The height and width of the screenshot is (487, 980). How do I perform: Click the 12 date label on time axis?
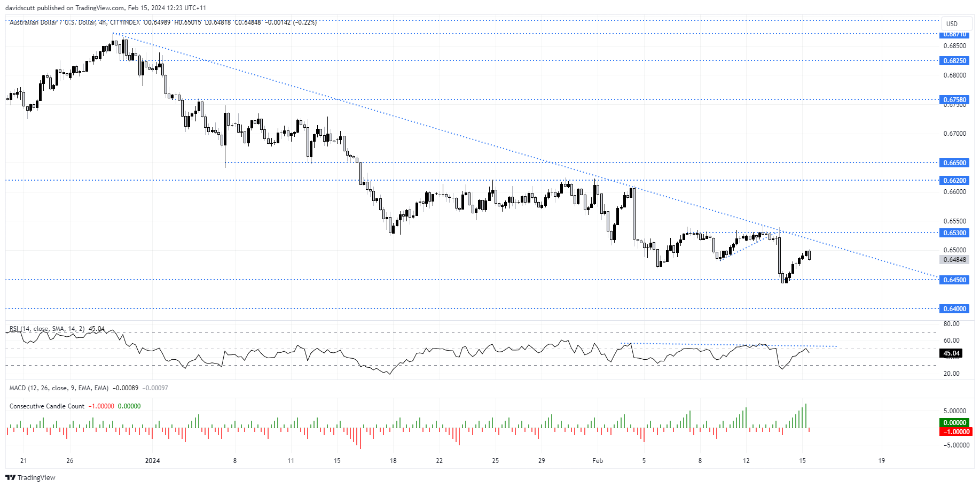(746, 461)
